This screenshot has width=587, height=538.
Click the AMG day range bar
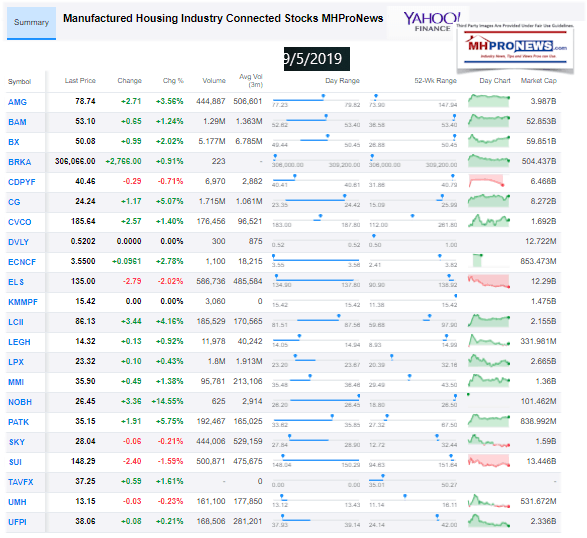[x=316, y=100]
